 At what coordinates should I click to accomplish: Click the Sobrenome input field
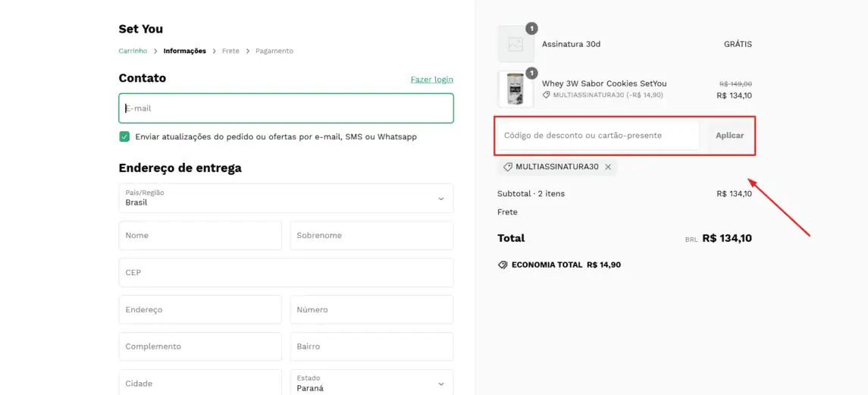tap(372, 236)
